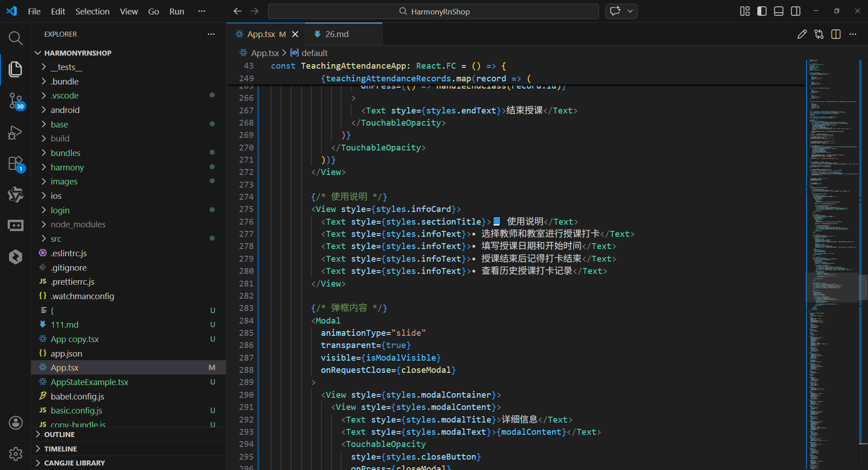Toggle the Secondary Side Bar
The height and width of the screenshot is (470, 868).
pos(796,11)
